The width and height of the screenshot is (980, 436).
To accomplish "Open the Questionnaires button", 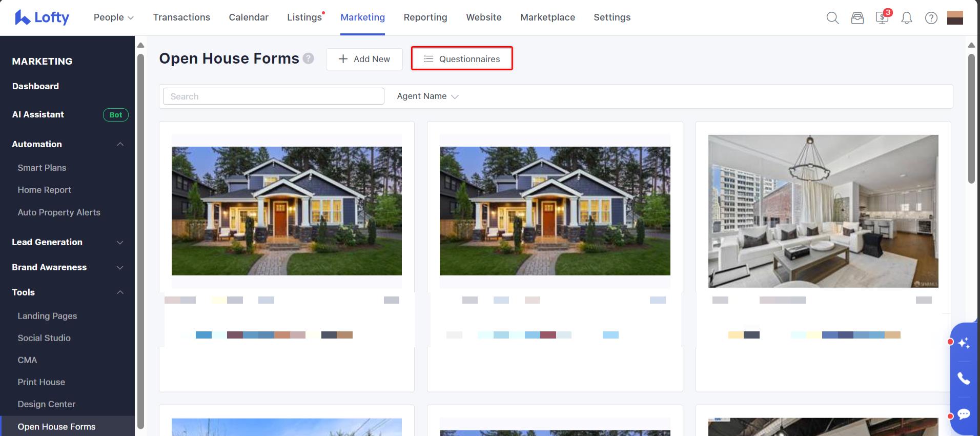I will (x=462, y=59).
